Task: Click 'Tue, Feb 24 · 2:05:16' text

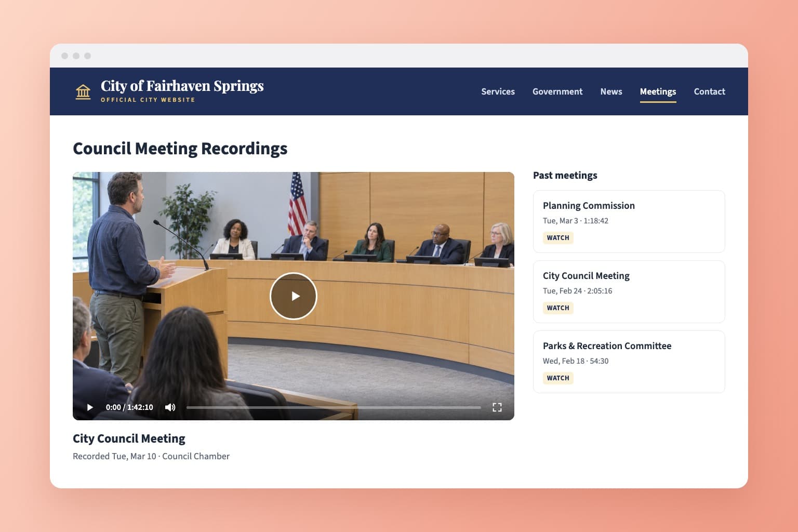Action: coord(577,291)
